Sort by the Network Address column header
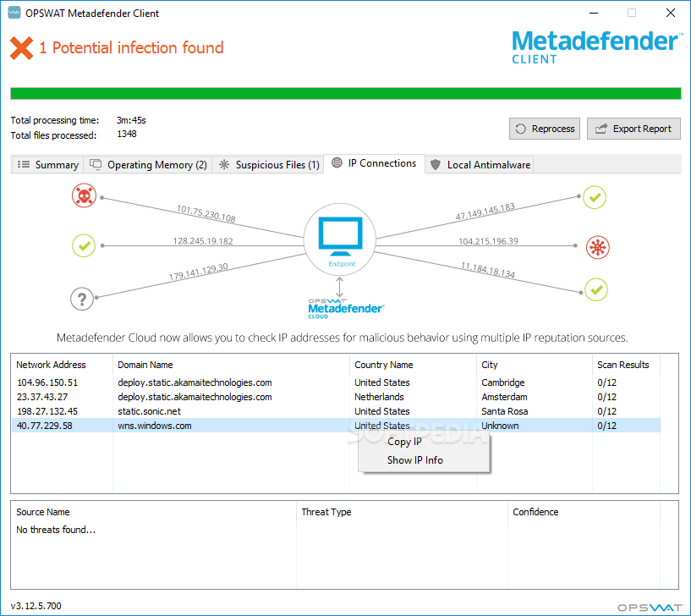Screen dimensions: 691x616 tap(62, 365)
